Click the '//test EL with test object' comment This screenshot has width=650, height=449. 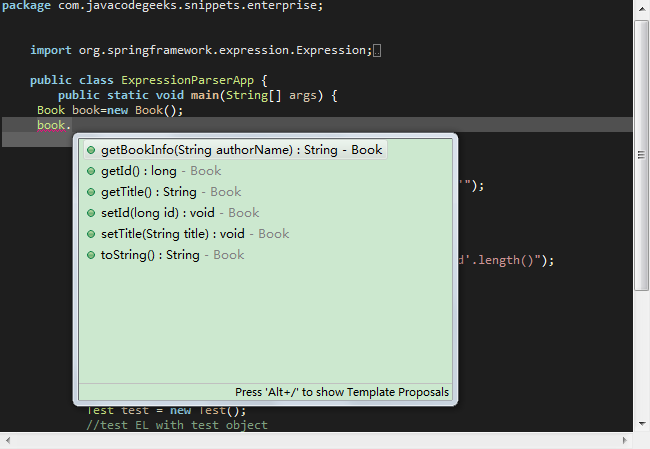[177, 425]
